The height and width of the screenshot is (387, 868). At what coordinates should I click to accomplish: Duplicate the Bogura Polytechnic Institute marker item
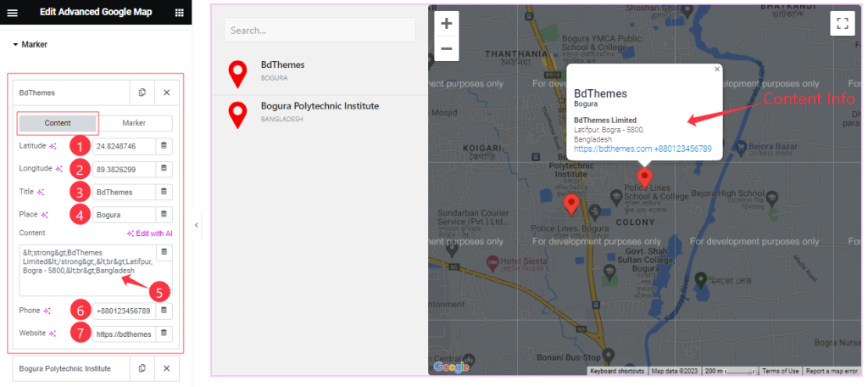click(142, 368)
